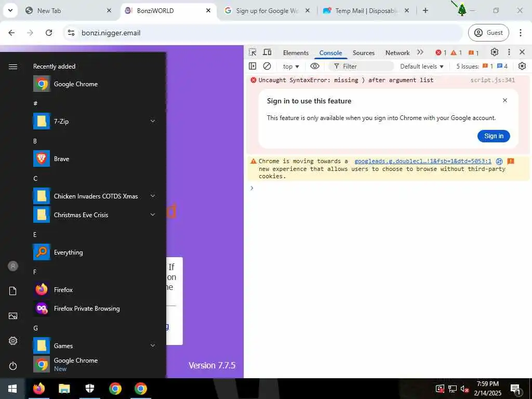Expand the 7-Zip folder chevron
The image size is (532, 399).
click(153, 121)
